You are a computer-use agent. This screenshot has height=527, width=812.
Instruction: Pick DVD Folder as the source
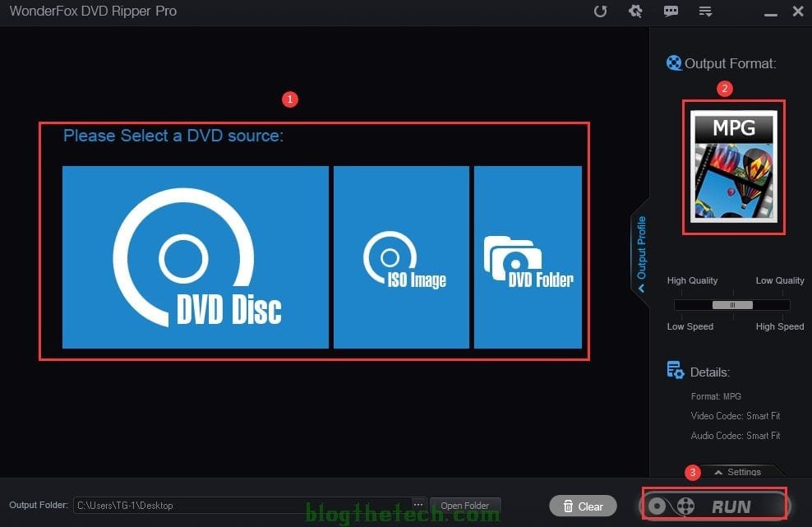[528, 257]
